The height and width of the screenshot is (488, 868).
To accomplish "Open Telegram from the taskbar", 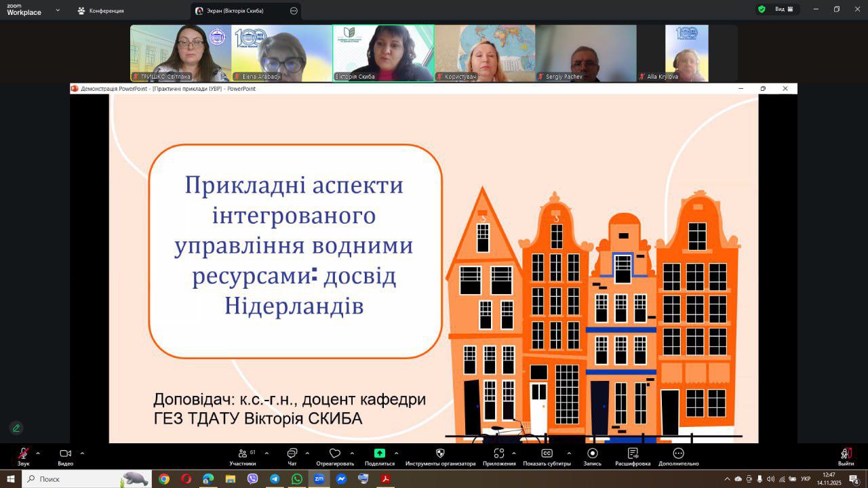I will pyautogui.click(x=275, y=479).
